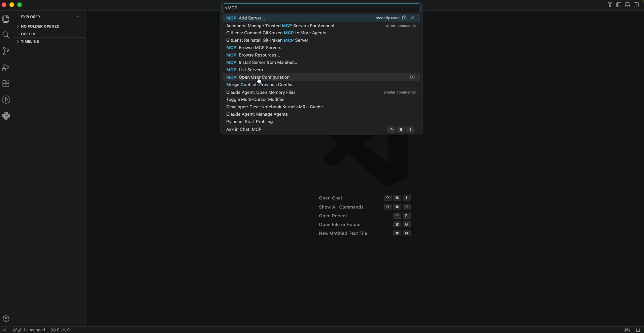Run MCP: Add Server command
644x333 pixels.
pyautogui.click(x=321, y=18)
